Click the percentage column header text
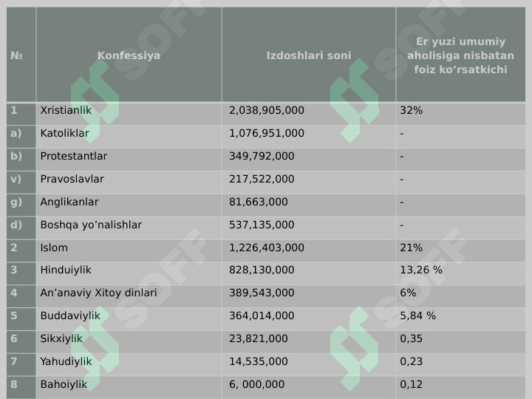The height and width of the screenshot is (399, 532). point(460,55)
